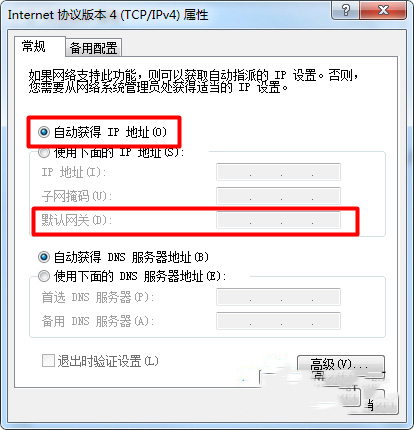Open the 备用配置 tab
This screenshot has height=430, width=414.
(93, 48)
